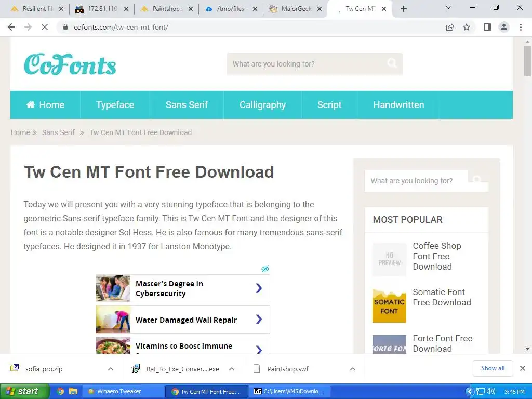Open Forte Font Free Download link
This screenshot has width=532, height=399.
443,343
